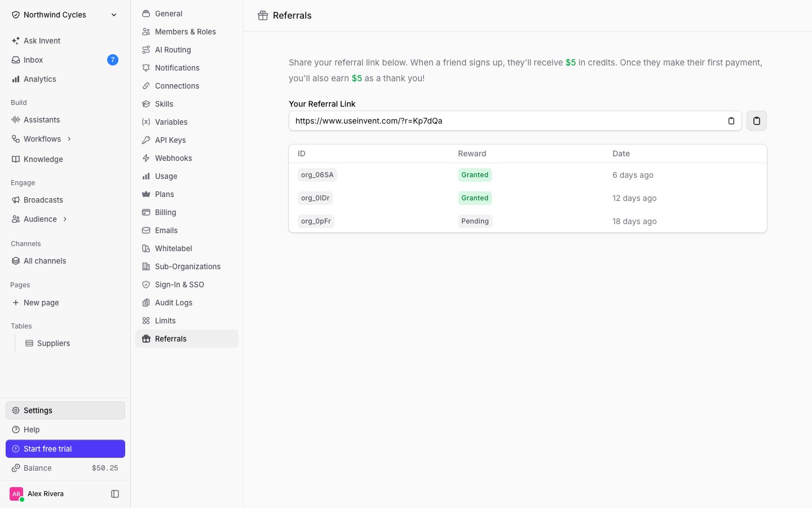Click the Ask Invent sparkle icon
This screenshot has height=508, width=812.
tap(16, 41)
